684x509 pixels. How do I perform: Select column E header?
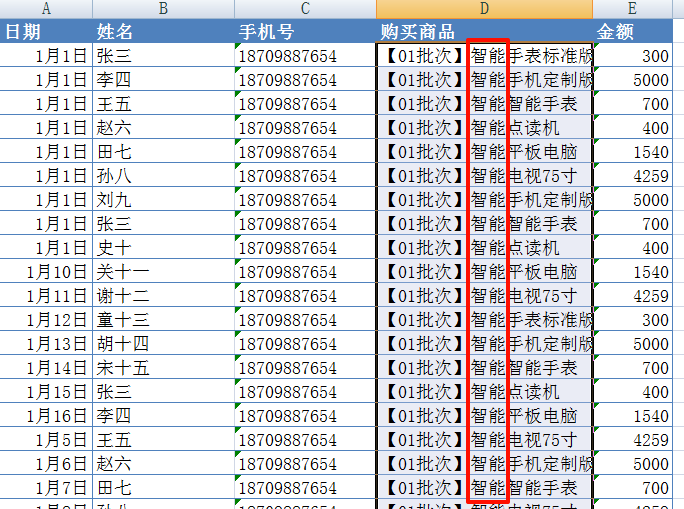click(x=632, y=9)
